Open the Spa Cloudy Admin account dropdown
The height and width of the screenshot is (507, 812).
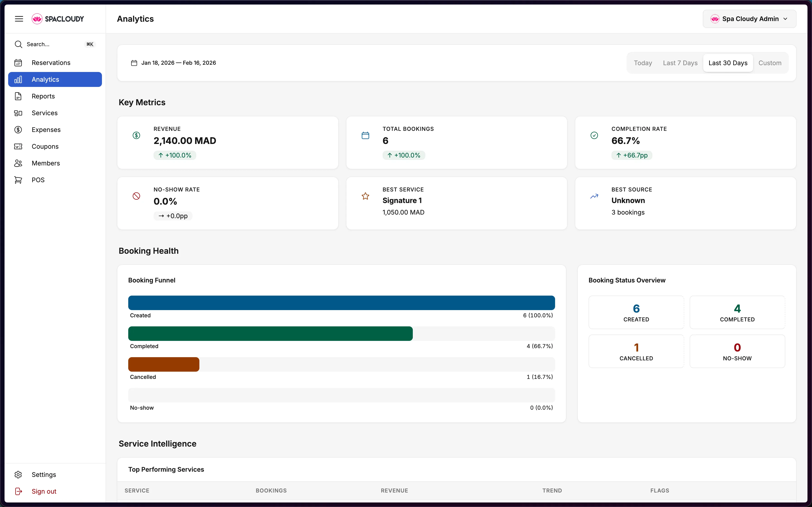pyautogui.click(x=749, y=19)
